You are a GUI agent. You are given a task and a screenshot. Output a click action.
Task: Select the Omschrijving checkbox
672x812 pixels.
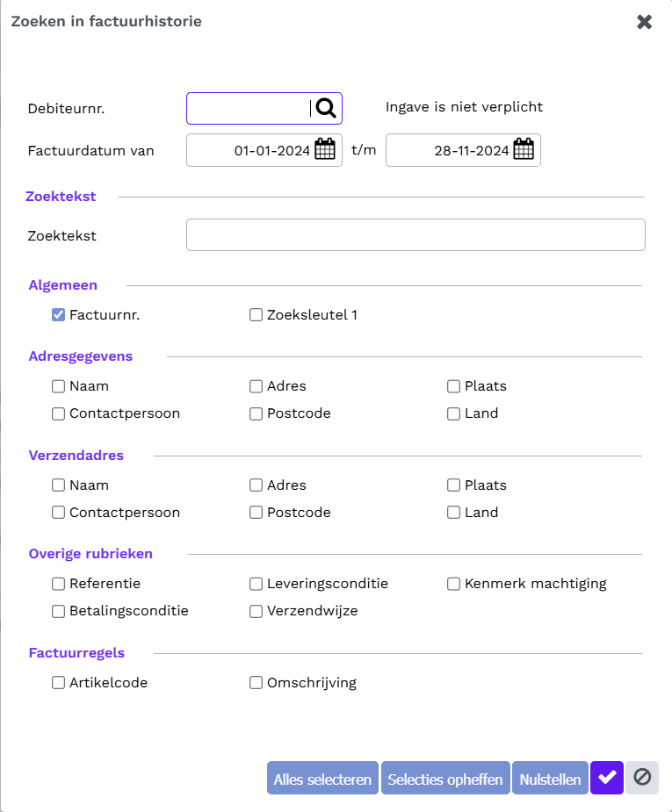[x=256, y=683]
